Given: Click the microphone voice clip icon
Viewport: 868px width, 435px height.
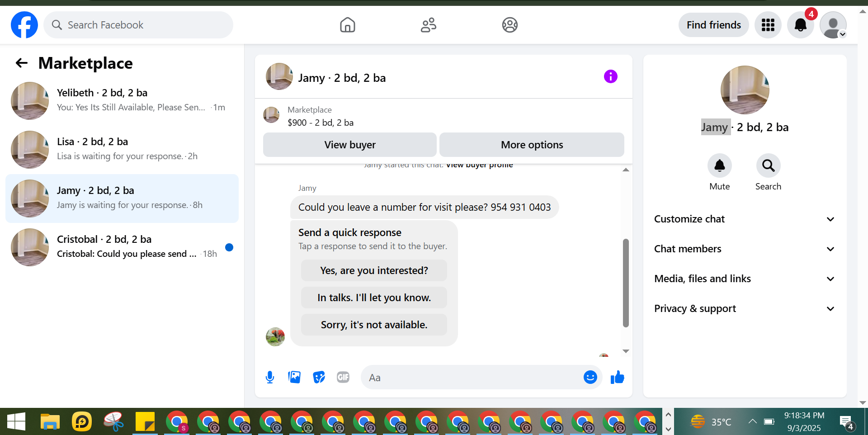Looking at the screenshot, I should pos(270,377).
